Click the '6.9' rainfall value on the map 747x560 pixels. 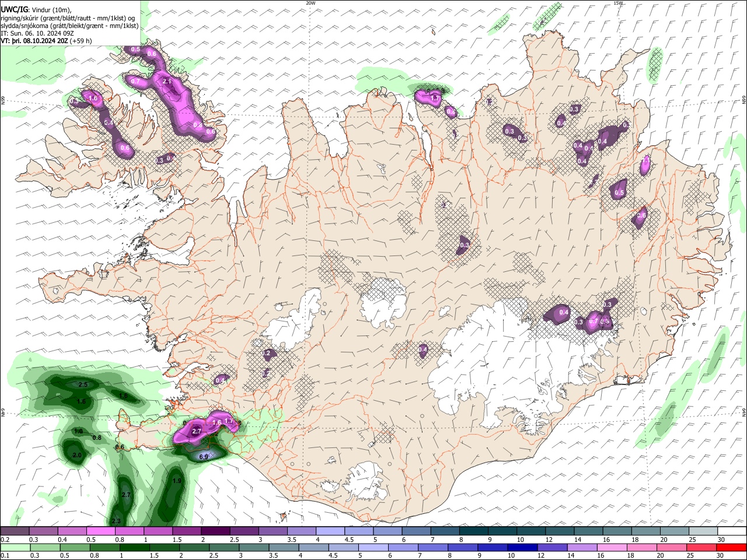[204, 457]
